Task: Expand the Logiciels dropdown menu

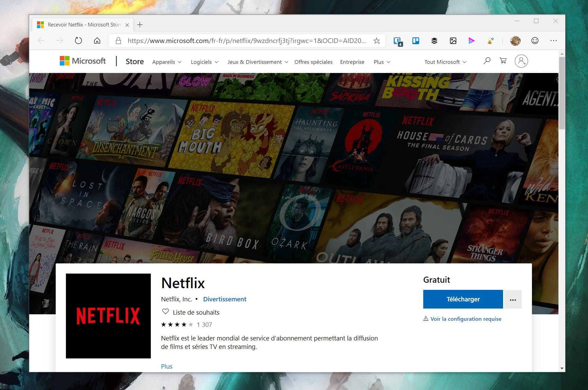Action: tap(204, 62)
